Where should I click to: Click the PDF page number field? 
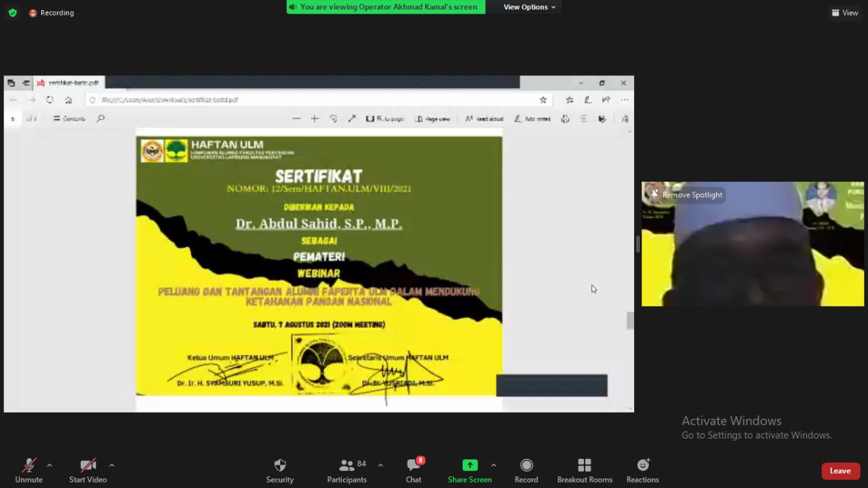tap(13, 119)
